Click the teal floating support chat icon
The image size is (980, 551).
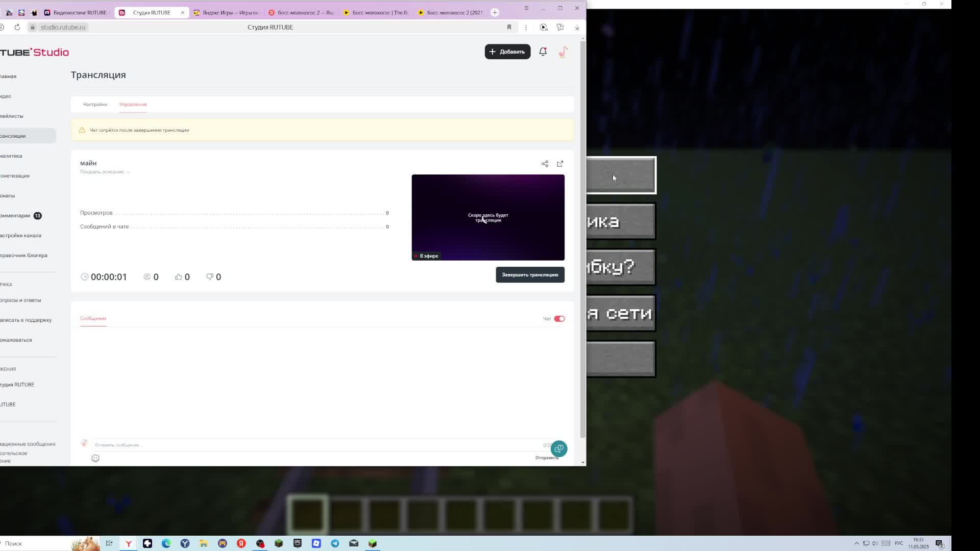point(559,448)
